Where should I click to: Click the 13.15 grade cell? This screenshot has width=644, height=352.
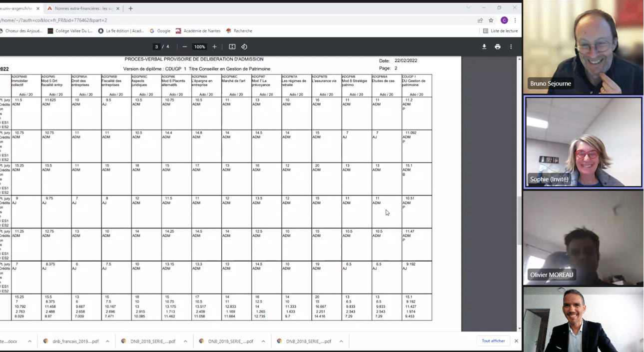coord(170,264)
